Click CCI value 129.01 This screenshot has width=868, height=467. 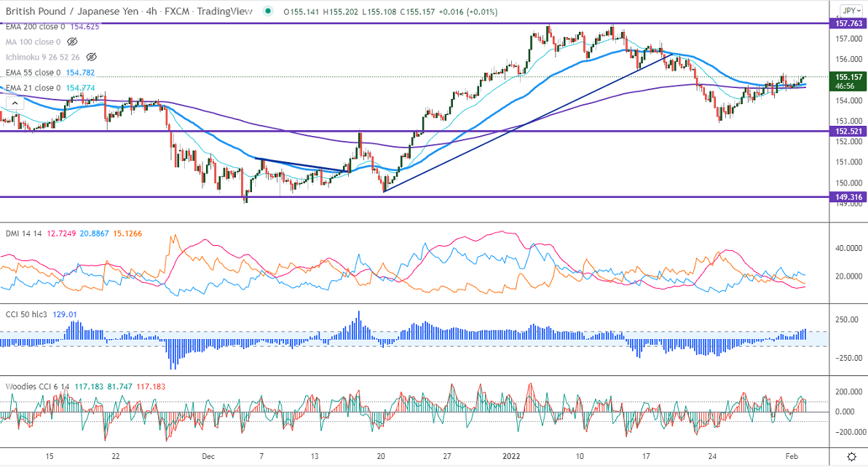[65, 314]
